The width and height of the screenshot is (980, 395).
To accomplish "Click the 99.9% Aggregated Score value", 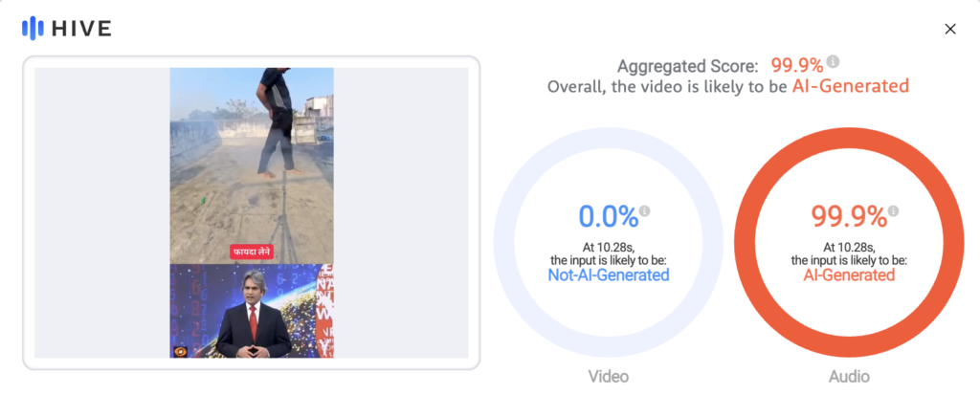I will click(x=796, y=65).
